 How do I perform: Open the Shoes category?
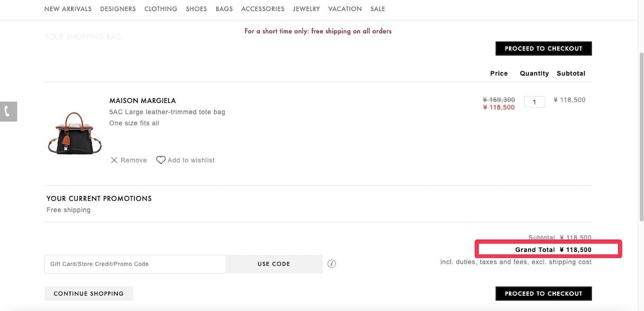click(x=196, y=9)
